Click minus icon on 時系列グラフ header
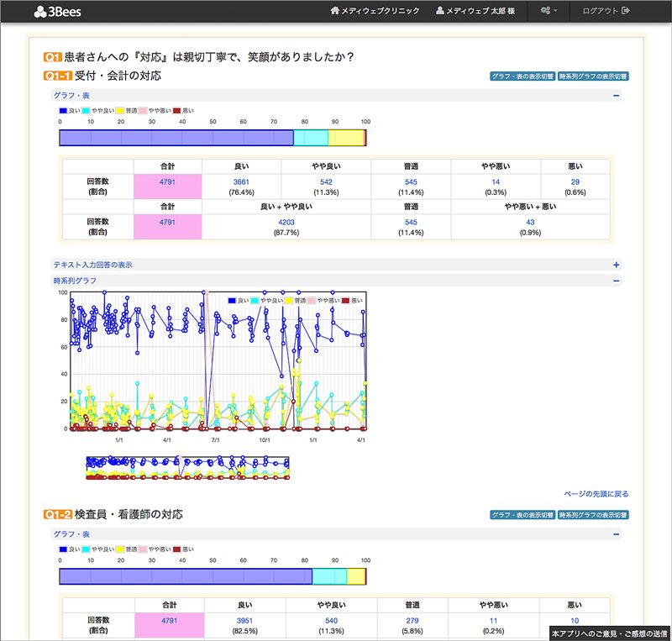This screenshot has width=672, height=641. (x=617, y=281)
